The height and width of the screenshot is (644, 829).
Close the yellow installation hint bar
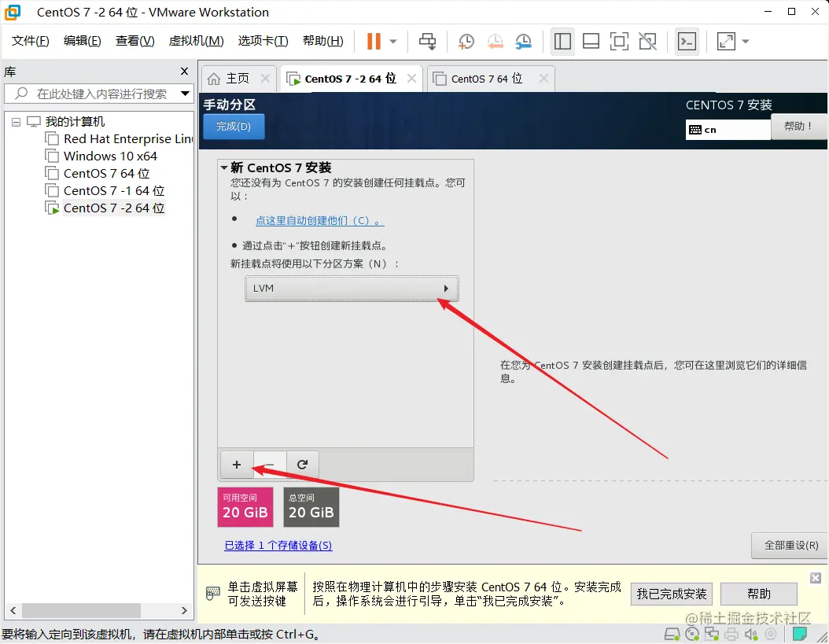[816, 578]
